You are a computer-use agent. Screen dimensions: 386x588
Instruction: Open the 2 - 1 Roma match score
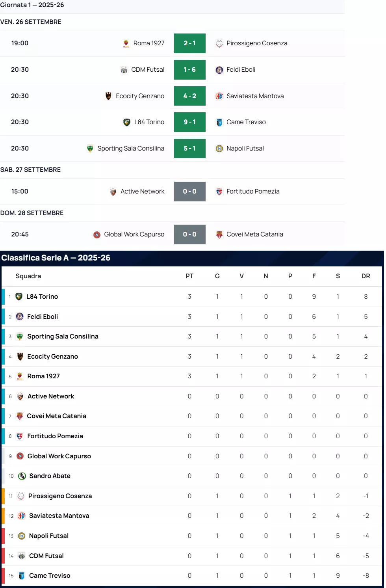189,43
